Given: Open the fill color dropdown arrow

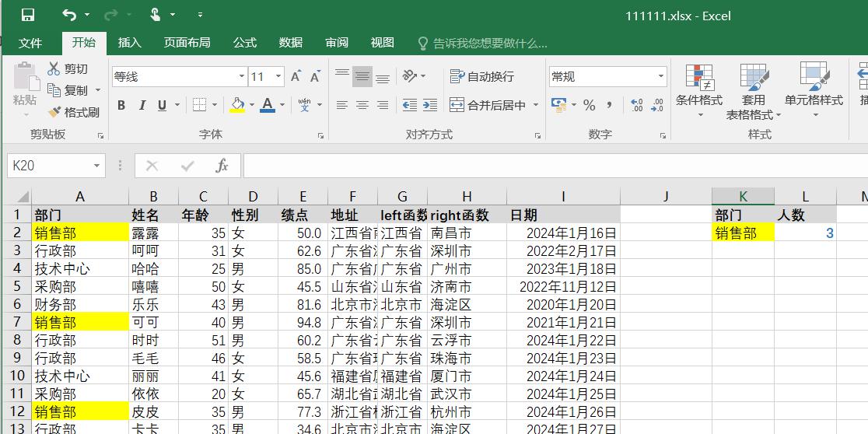Looking at the screenshot, I should point(252,105).
